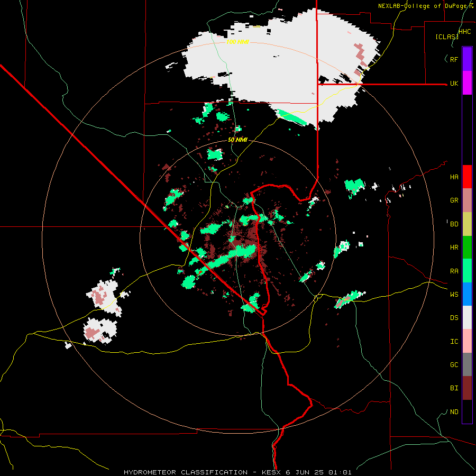This screenshot has height=476, width=476.
Task: Click the dark red BI legend swatch
Action: (x=467, y=388)
